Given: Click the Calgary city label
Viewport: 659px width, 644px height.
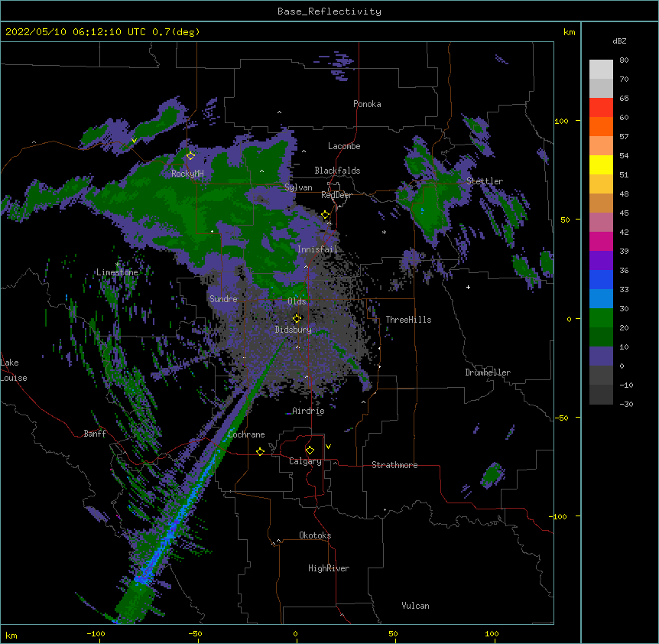Looking at the screenshot, I should 305,461.
